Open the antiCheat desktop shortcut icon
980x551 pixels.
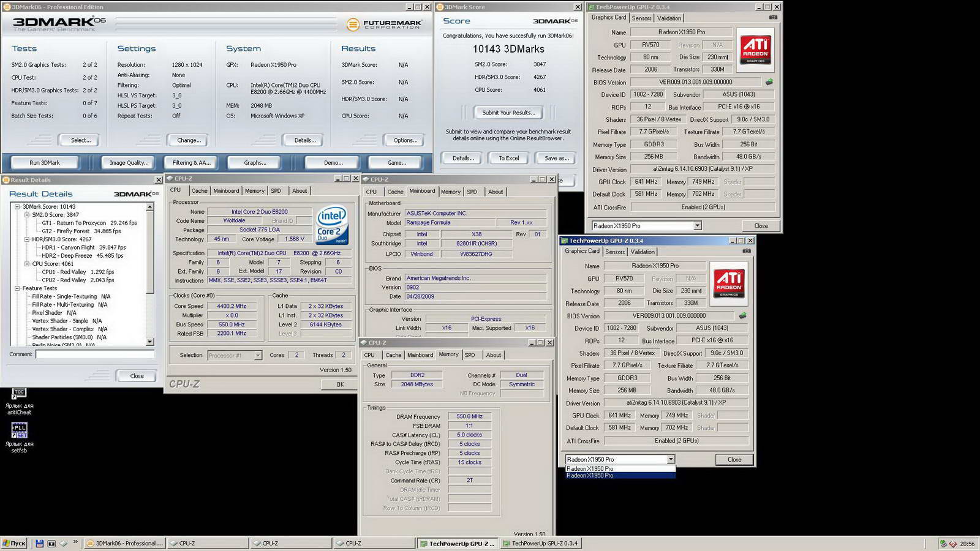19,394
